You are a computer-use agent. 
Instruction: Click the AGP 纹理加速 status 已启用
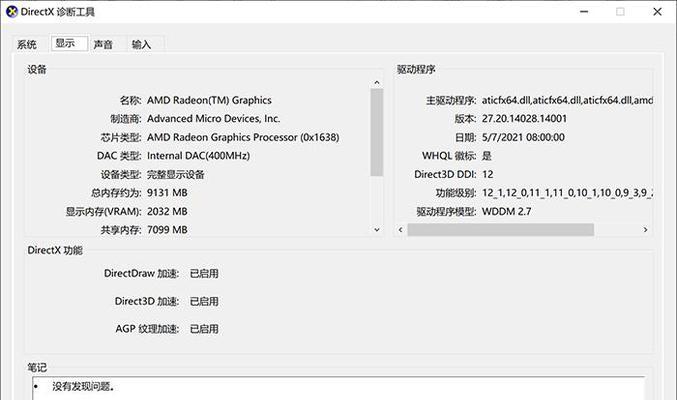204,329
